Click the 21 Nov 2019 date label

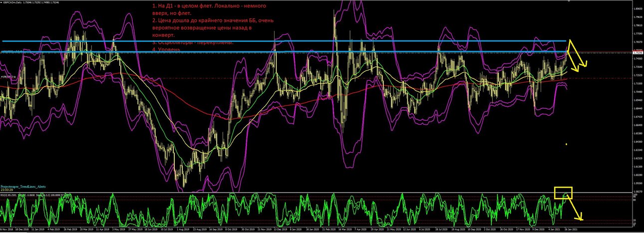coord(265,230)
